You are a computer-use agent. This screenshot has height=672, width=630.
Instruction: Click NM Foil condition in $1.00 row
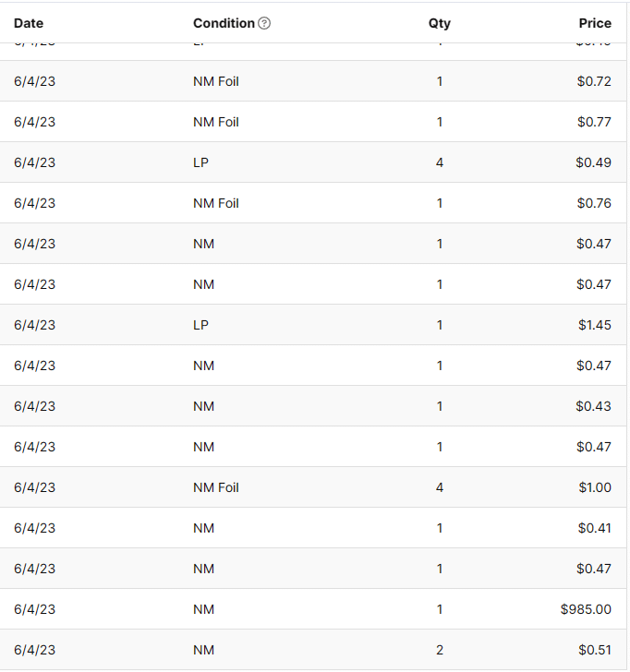tap(216, 487)
